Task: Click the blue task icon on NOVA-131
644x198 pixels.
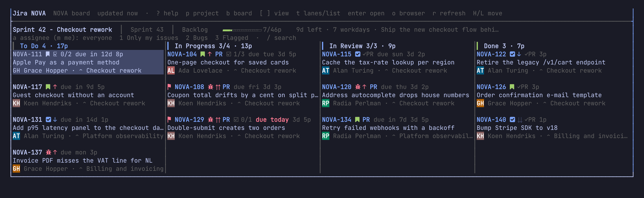Action: (48, 120)
